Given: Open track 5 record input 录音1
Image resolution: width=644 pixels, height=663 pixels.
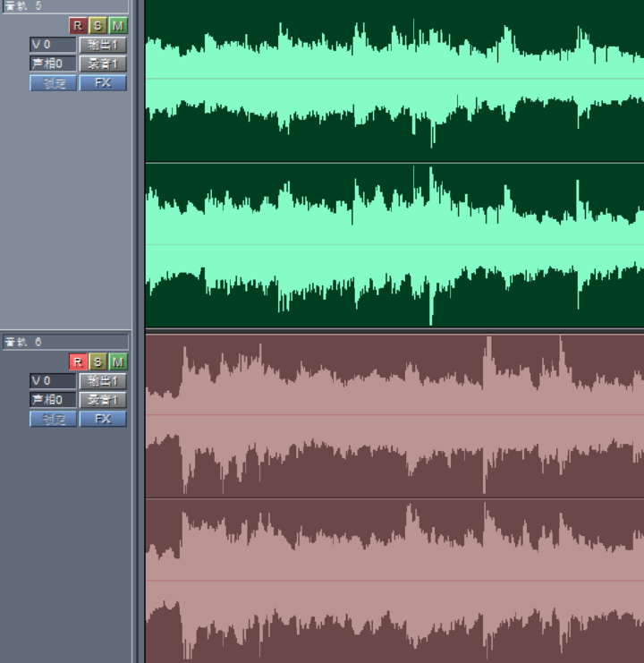Looking at the screenshot, I should (103, 64).
